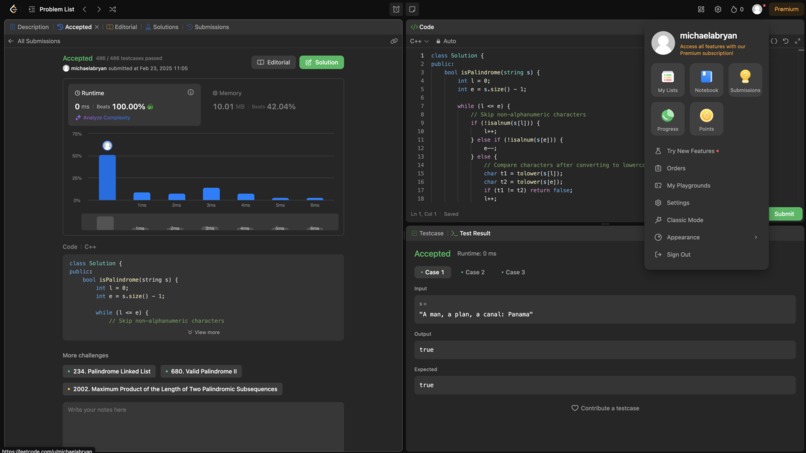The height and width of the screenshot is (453, 806).
Task: Open the settings gear in top bar
Action: pyautogui.click(x=718, y=9)
